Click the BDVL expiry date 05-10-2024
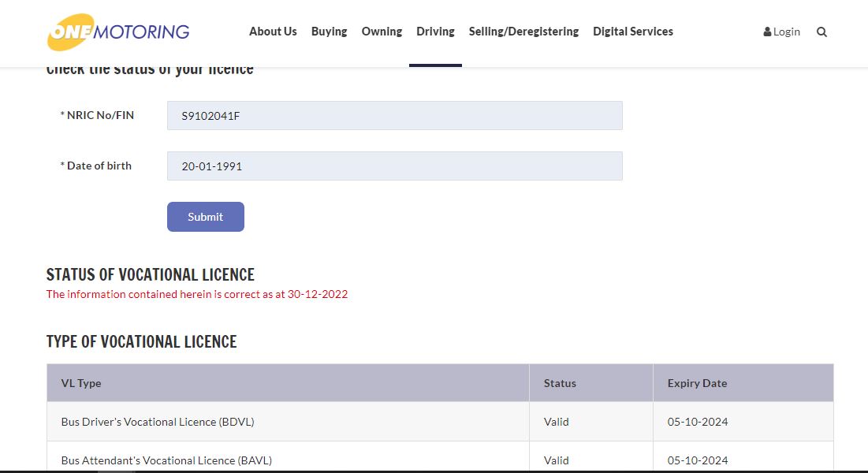The height and width of the screenshot is (473, 868). [x=698, y=422]
